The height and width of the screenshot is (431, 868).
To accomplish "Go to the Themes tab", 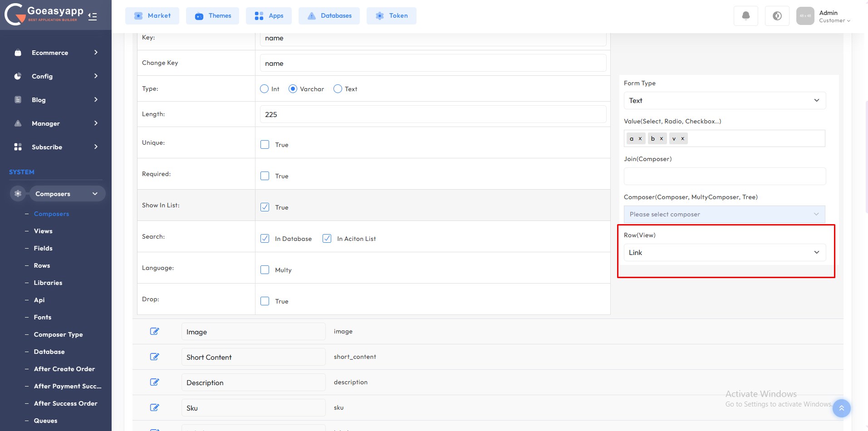I will pyautogui.click(x=213, y=16).
